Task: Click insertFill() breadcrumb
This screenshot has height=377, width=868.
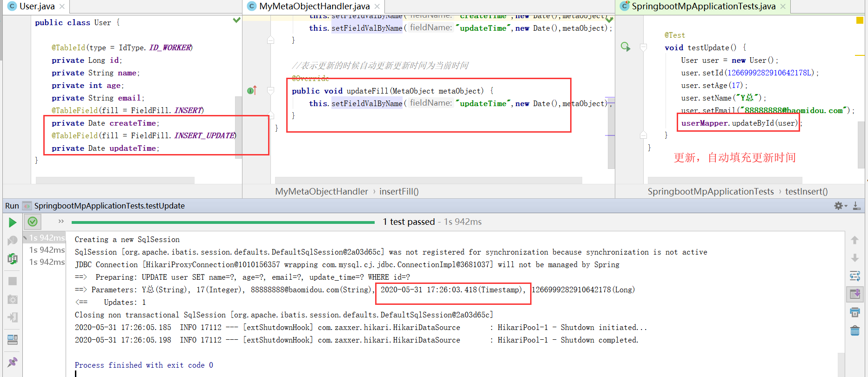Action: pos(399,191)
